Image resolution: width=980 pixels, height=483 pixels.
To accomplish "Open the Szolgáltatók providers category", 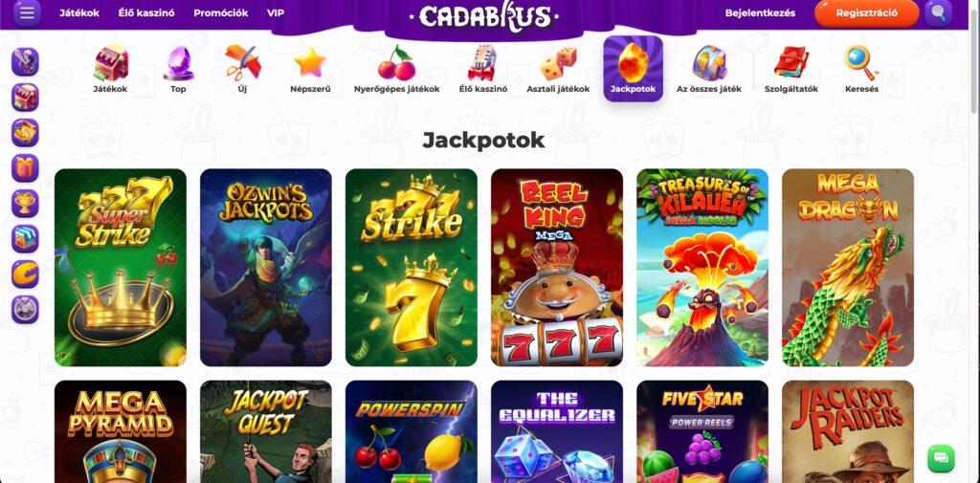I will 791,70.
